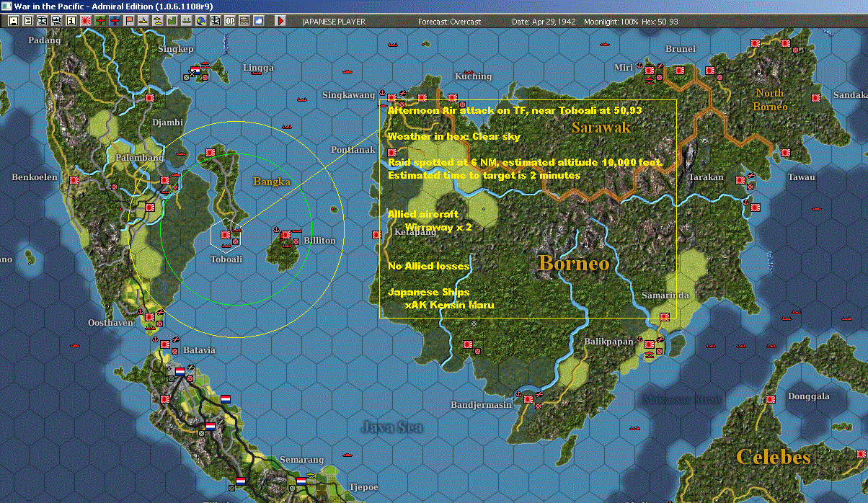This screenshot has height=503, width=868.
Task: Click 'Weather in hex: Clear sky' line
Action: pyautogui.click(x=454, y=136)
